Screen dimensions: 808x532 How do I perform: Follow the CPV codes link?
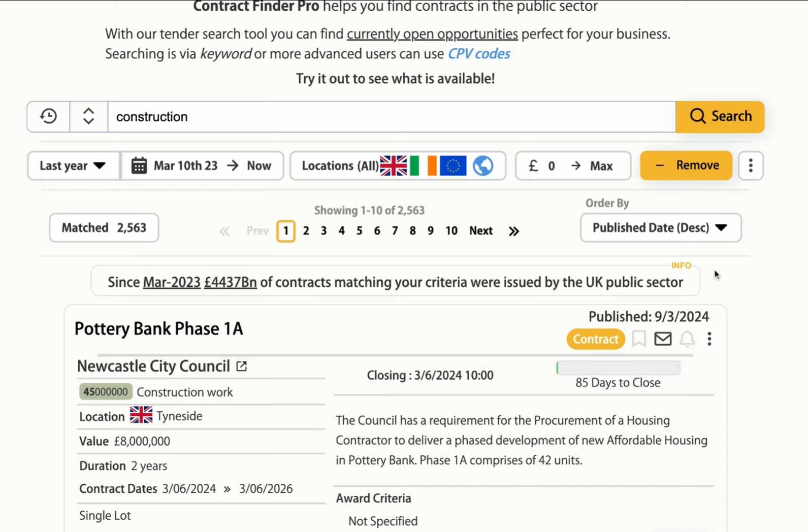pos(479,54)
